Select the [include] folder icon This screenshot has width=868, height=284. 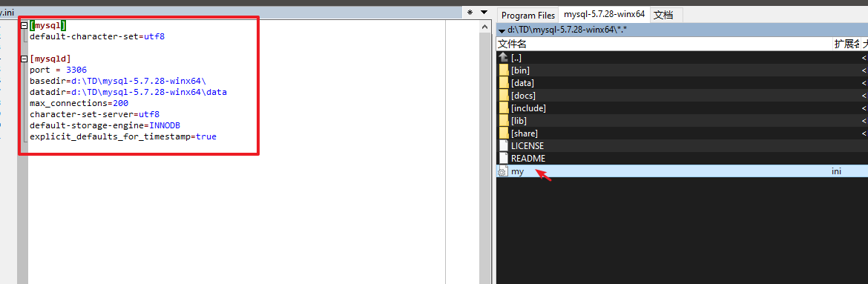[503, 108]
